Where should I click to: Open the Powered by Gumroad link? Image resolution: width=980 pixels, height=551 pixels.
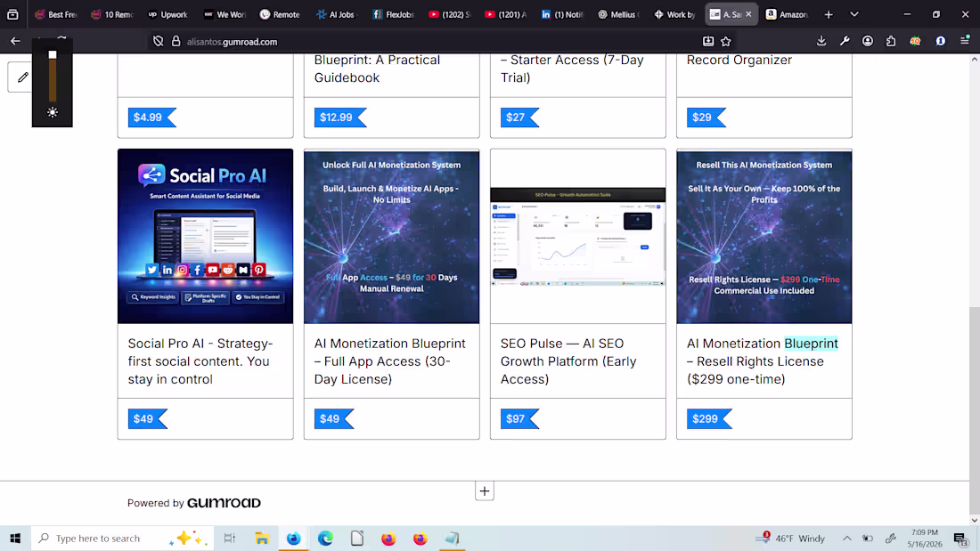[193, 503]
